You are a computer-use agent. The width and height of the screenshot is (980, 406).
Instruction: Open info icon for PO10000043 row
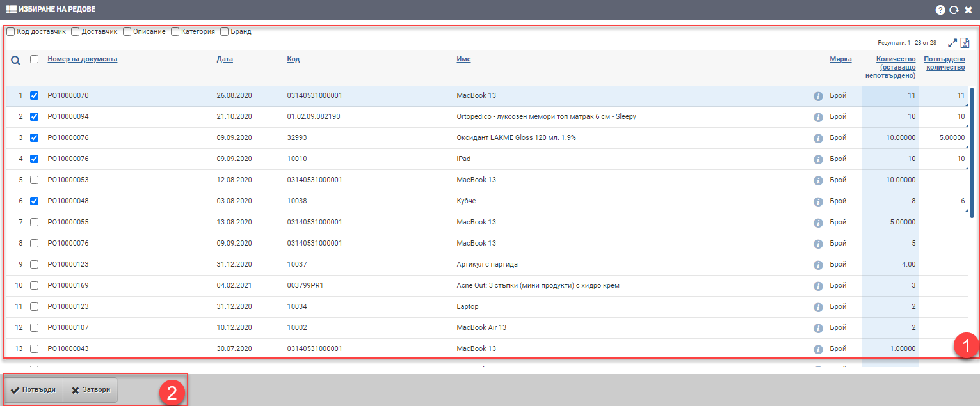coord(818,349)
